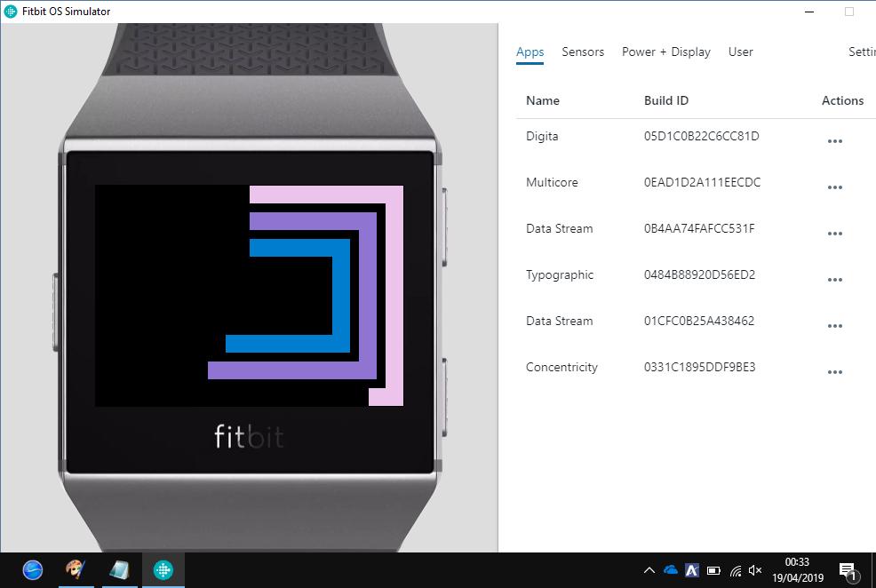Select the Apps tab
Image resolution: width=876 pixels, height=588 pixels.
click(530, 52)
